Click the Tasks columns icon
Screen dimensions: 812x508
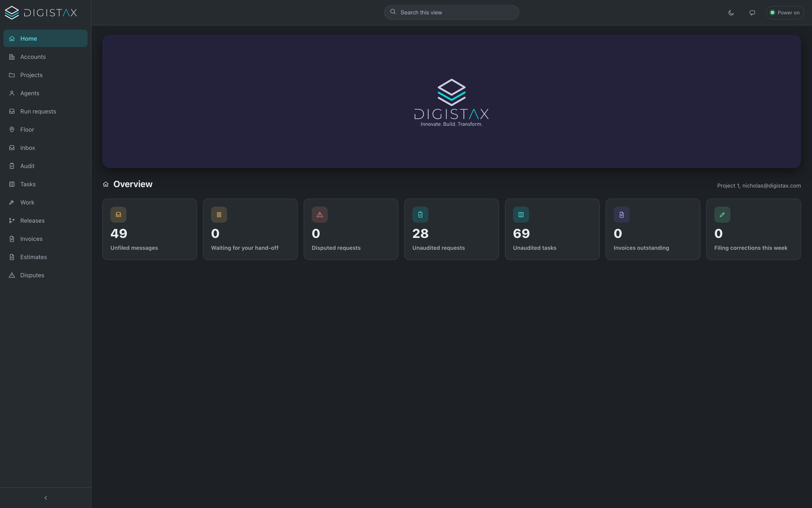click(12, 184)
